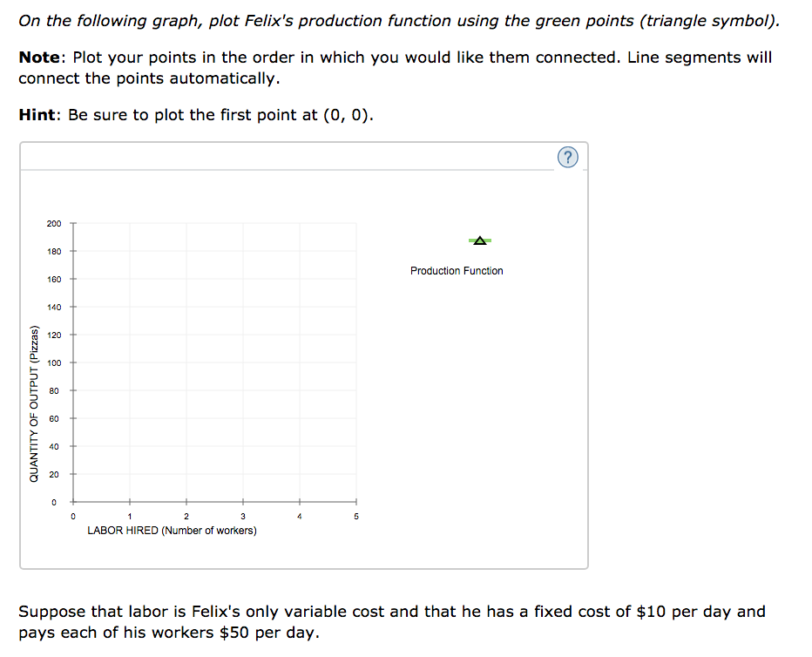Select the green triangle Production Function symbol
812x657 pixels.
480,240
